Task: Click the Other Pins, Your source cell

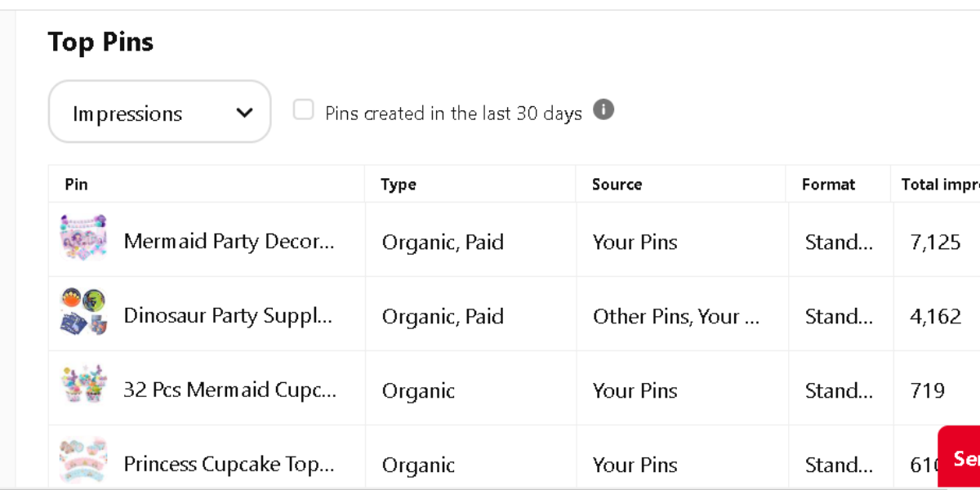Action: [676, 317]
